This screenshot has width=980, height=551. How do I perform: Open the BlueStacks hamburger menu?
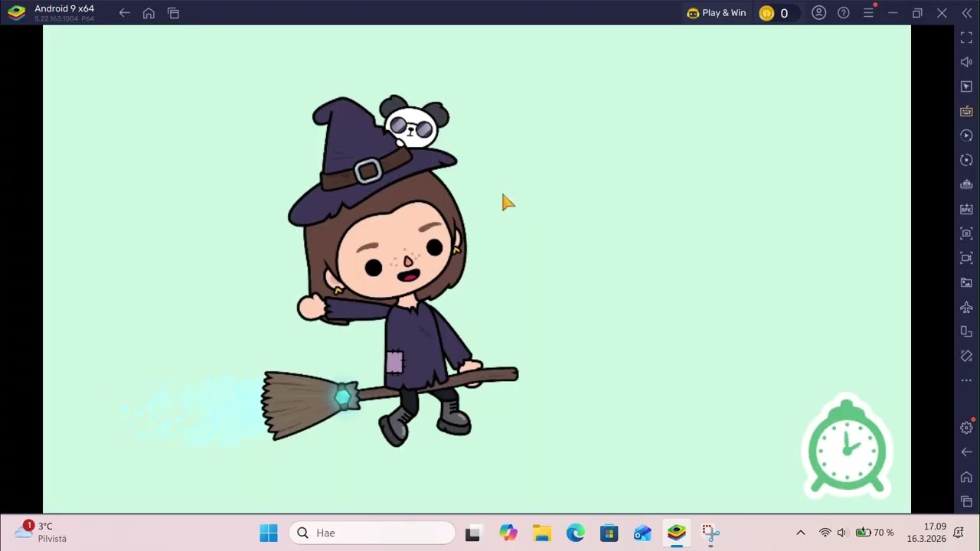[x=868, y=13]
